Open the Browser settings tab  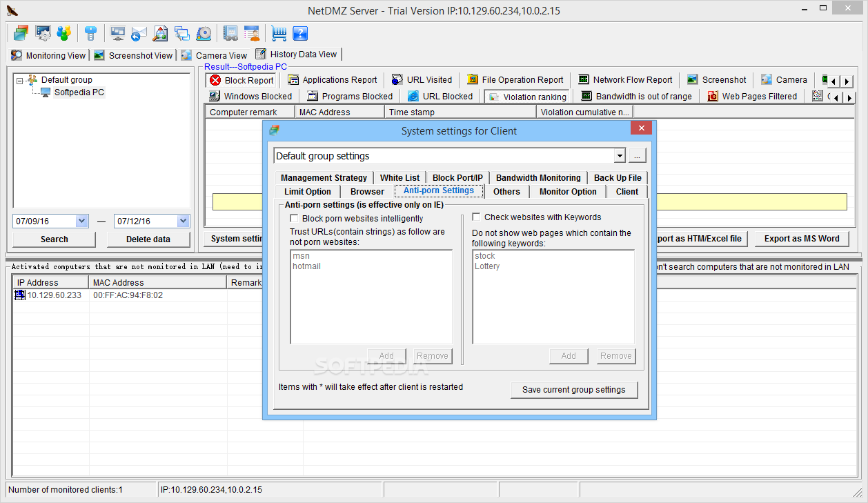tap(367, 192)
